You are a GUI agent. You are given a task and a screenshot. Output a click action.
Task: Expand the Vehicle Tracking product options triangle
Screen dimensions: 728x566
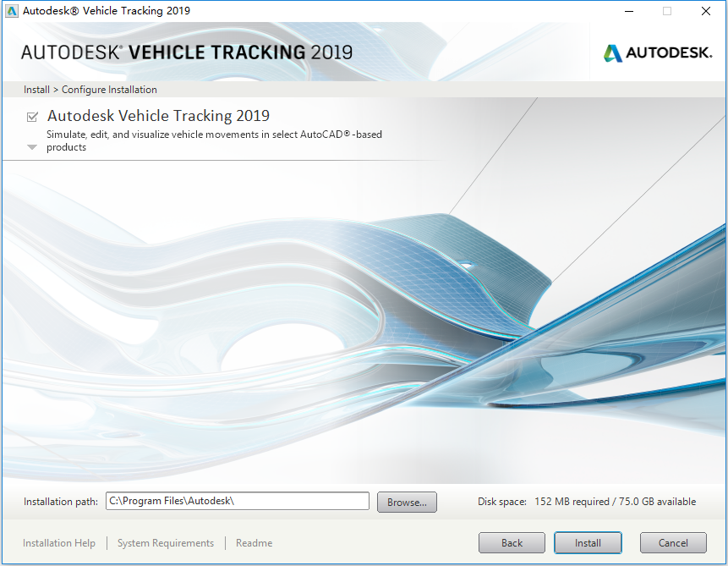click(32, 147)
